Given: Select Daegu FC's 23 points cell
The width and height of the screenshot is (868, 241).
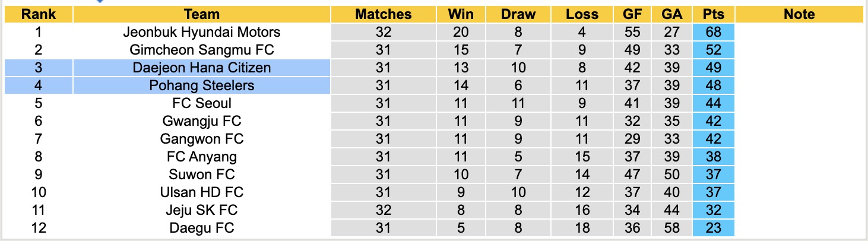Looking at the screenshot, I should (x=713, y=228).
